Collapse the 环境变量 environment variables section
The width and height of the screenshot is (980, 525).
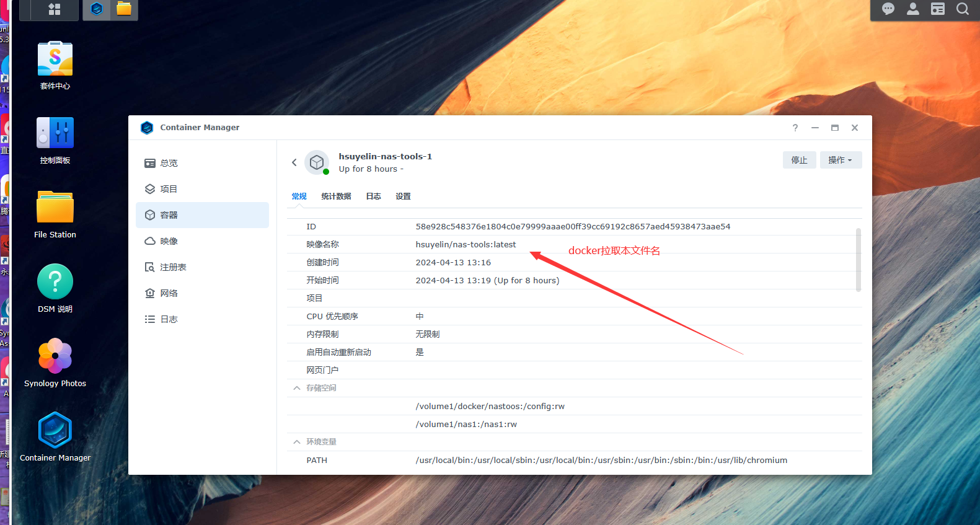(x=297, y=442)
